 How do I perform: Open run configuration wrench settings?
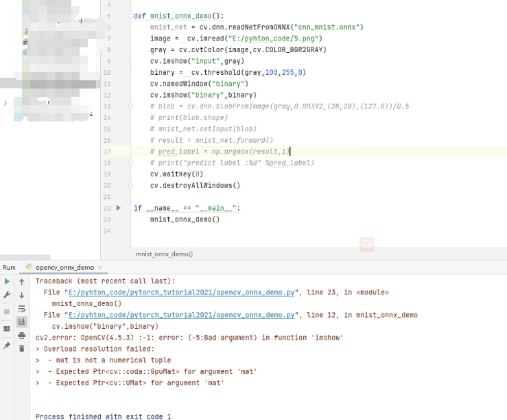pyautogui.click(x=7, y=294)
